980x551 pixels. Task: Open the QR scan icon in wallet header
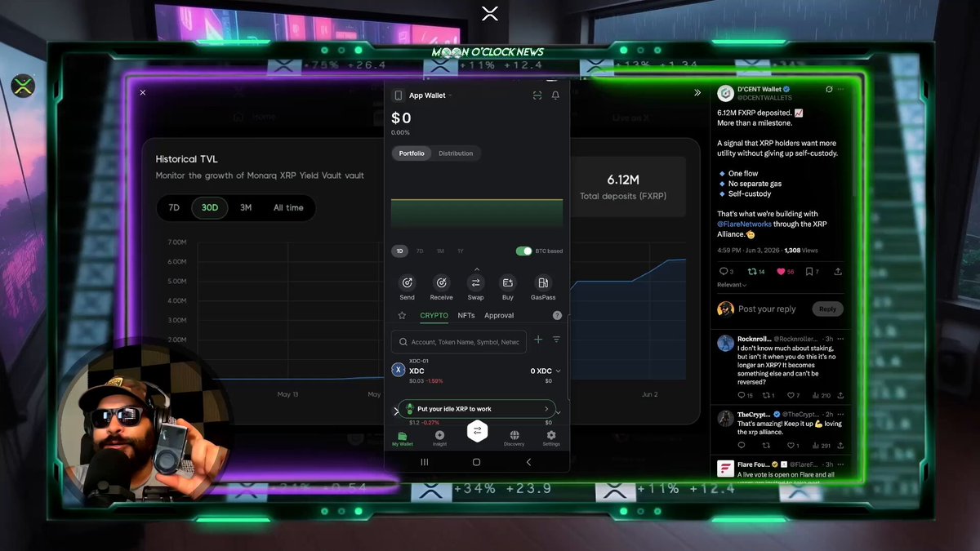coord(537,96)
